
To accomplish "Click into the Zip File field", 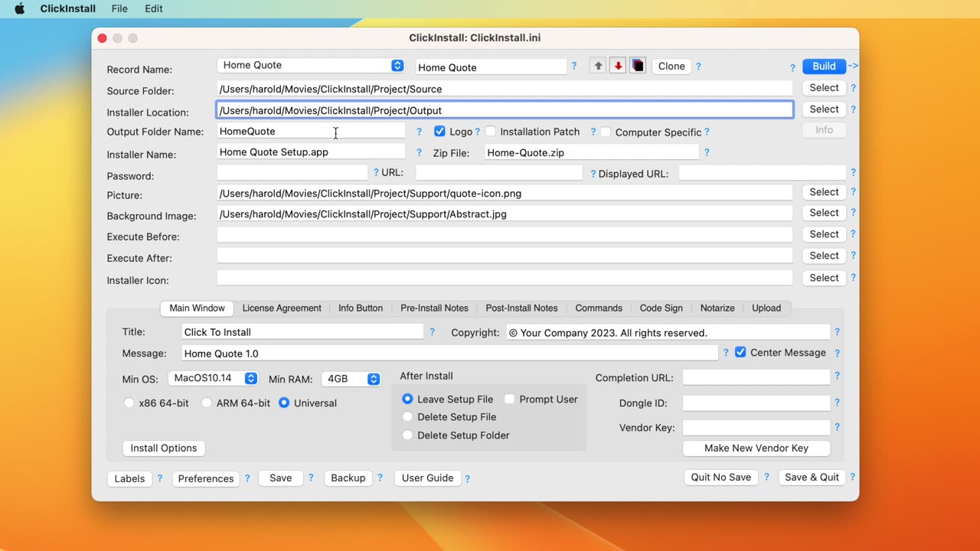I will point(592,152).
